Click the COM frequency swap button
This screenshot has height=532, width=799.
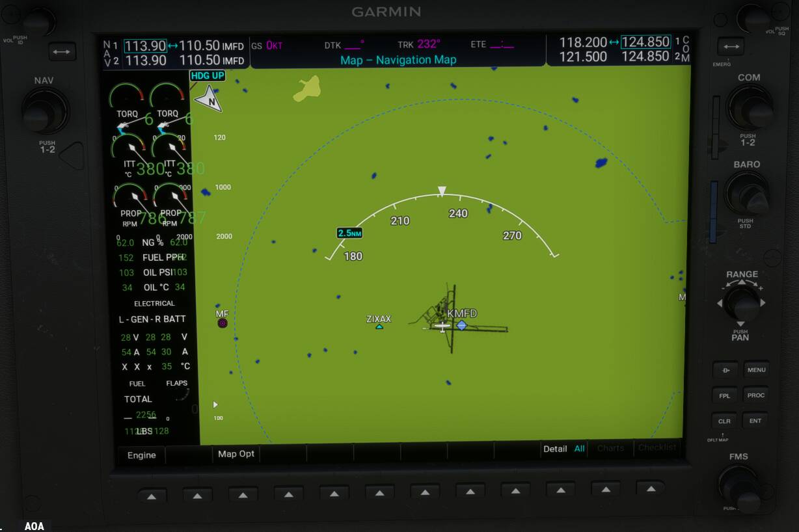[731, 47]
